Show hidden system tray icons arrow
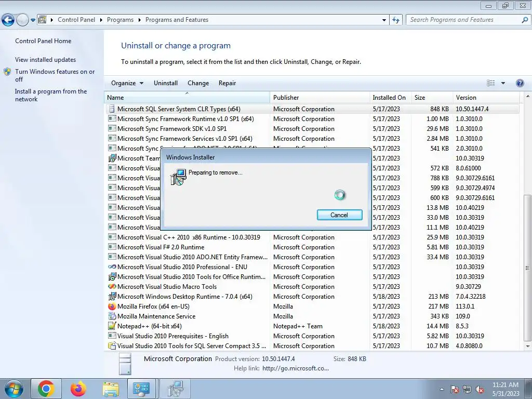Screen dimensions: 532x399 point(442,389)
